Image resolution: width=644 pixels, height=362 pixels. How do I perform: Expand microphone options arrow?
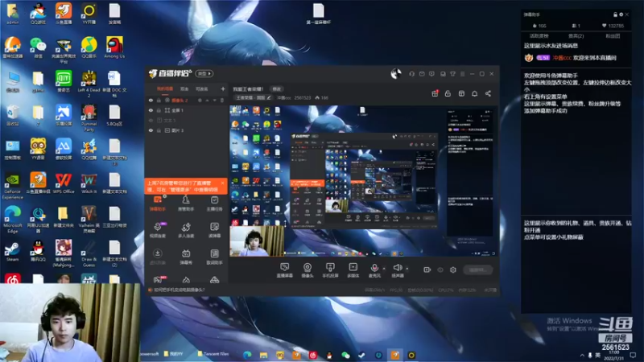coord(384,269)
